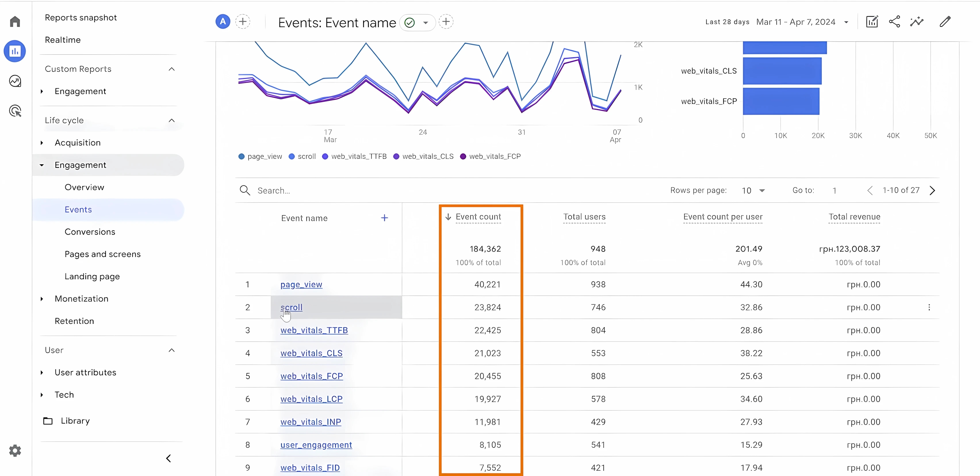Open Insights with the sparkle icon
Screen dimensions: 980x476
tap(917, 22)
